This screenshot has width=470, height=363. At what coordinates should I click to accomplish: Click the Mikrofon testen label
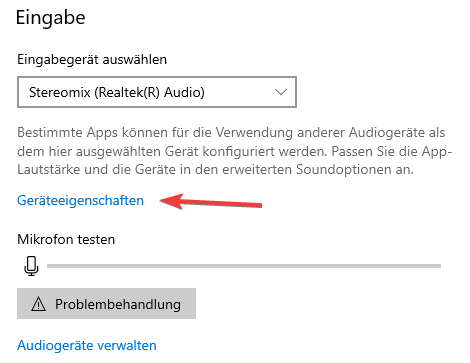[x=66, y=239]
